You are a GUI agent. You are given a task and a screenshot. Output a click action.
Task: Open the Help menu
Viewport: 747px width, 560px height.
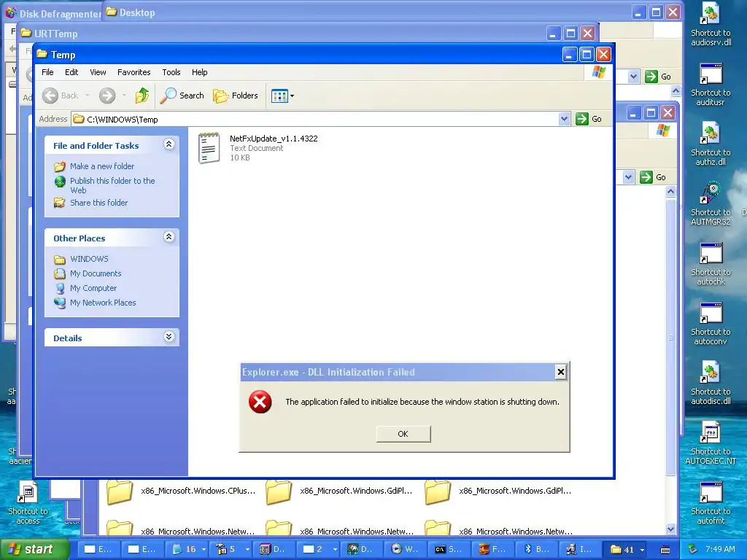point(200,72)
